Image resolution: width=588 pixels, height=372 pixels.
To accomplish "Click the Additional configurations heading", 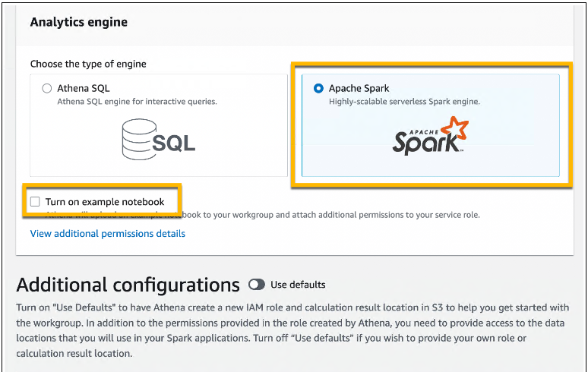I will point(128,285).
